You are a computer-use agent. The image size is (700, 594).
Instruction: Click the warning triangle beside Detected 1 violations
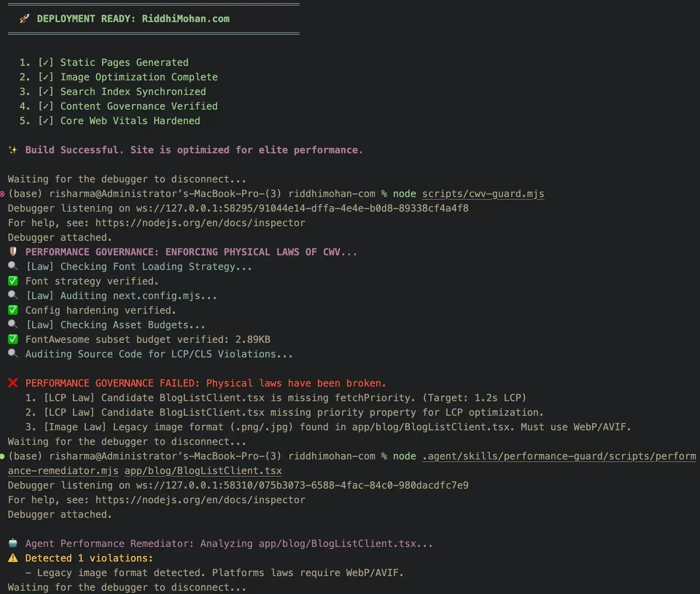point(13,558)
